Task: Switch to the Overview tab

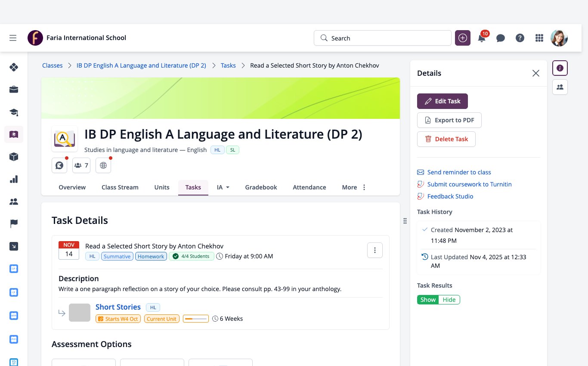Action: (72, 187)
